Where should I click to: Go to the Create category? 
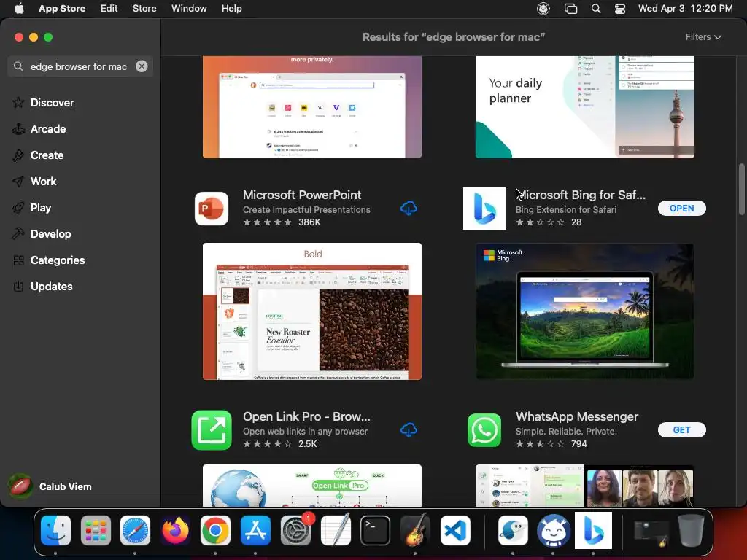(47, 155)
